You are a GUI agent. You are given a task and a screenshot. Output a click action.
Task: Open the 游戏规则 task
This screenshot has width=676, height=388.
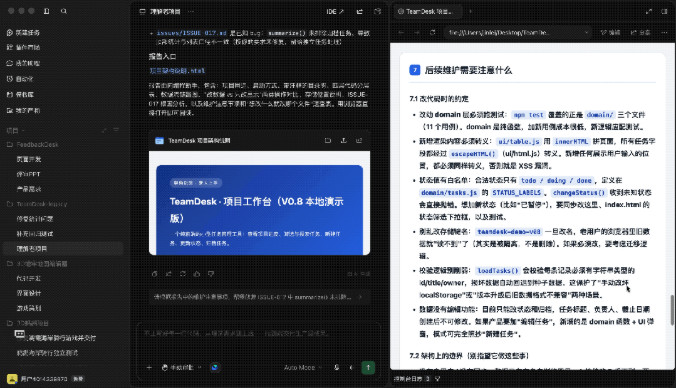click(28, 308)
